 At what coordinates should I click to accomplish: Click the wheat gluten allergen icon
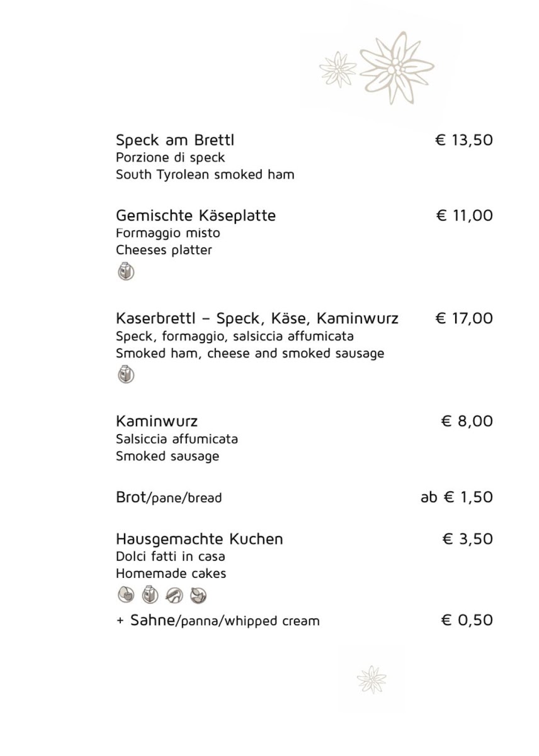tap(174, 594)
